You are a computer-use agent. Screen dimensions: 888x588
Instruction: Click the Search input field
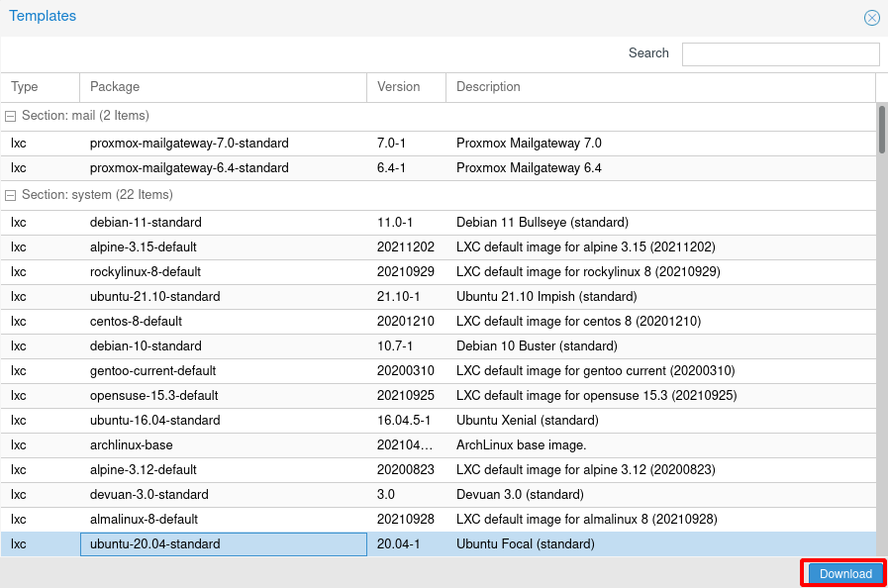point(780,54)
